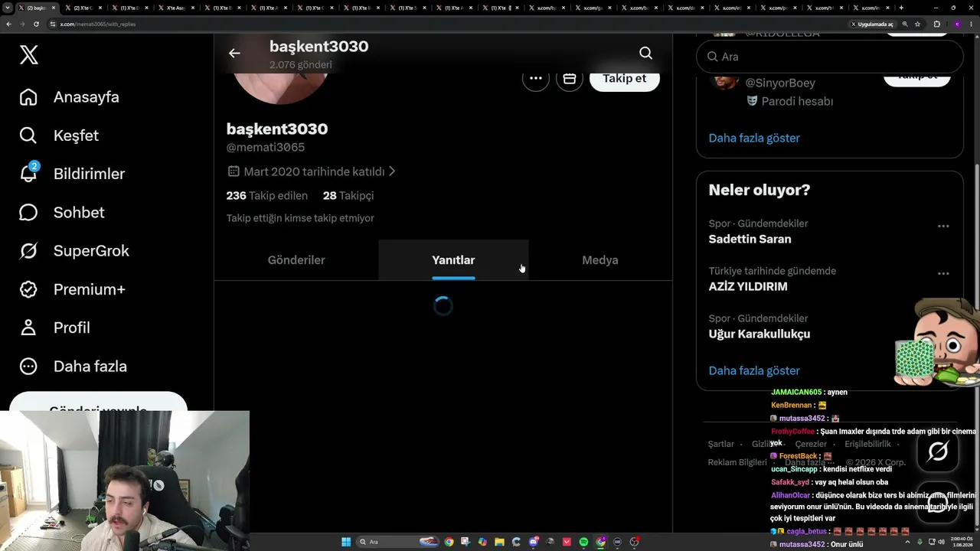Show more suggested accounts via Daha fazla göster
980x551 pixels.
[754, 138]
